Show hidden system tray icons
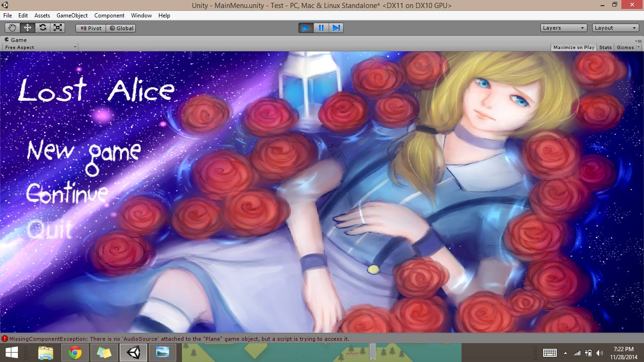The height and width of the screenshot is (362, 644). pyautogui.click(x=565, y=353)
